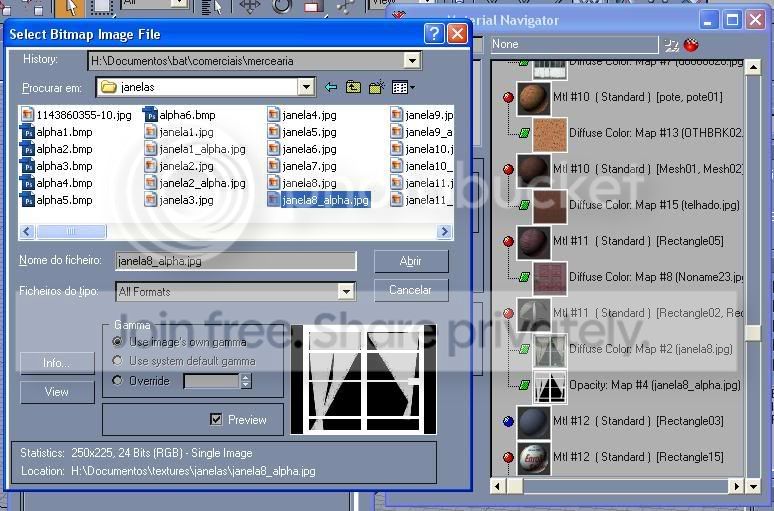Select Use system default gamma option
Viewport: 774px width, 511px height.
(x=117, y=361)
